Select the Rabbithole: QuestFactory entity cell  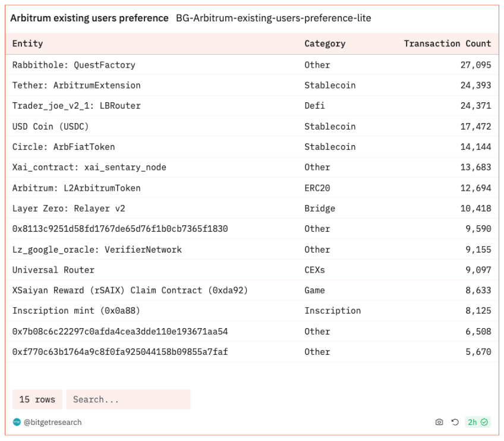coord(74,65)
